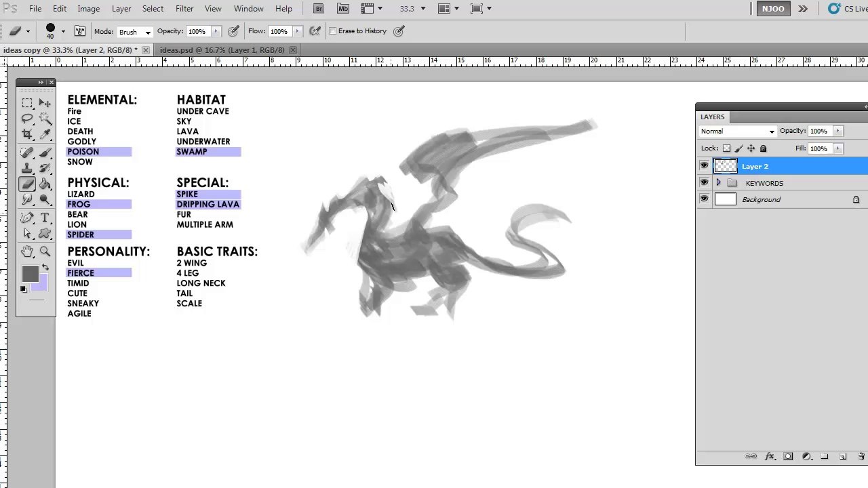This screenshot has width=868, height=488.
Task: Open the brush preset picker arrow
Action: (63, 31)
